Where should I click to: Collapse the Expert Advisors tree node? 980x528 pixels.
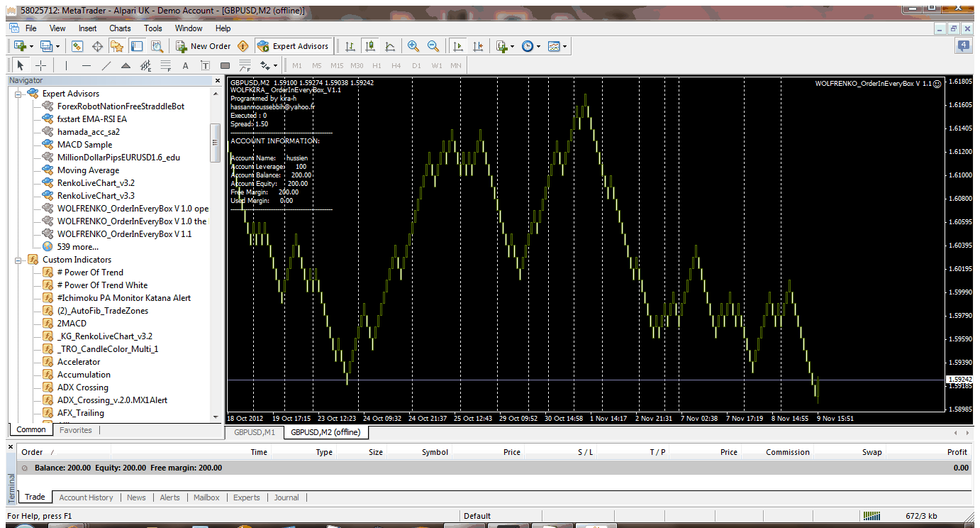pyautogui.click(x=18, y=94)
